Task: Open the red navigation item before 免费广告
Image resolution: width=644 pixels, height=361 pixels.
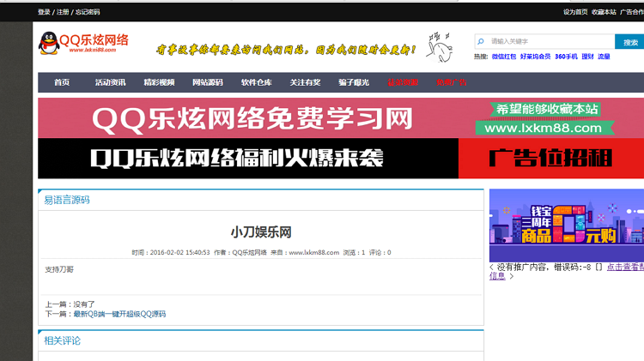Action: 403,82
